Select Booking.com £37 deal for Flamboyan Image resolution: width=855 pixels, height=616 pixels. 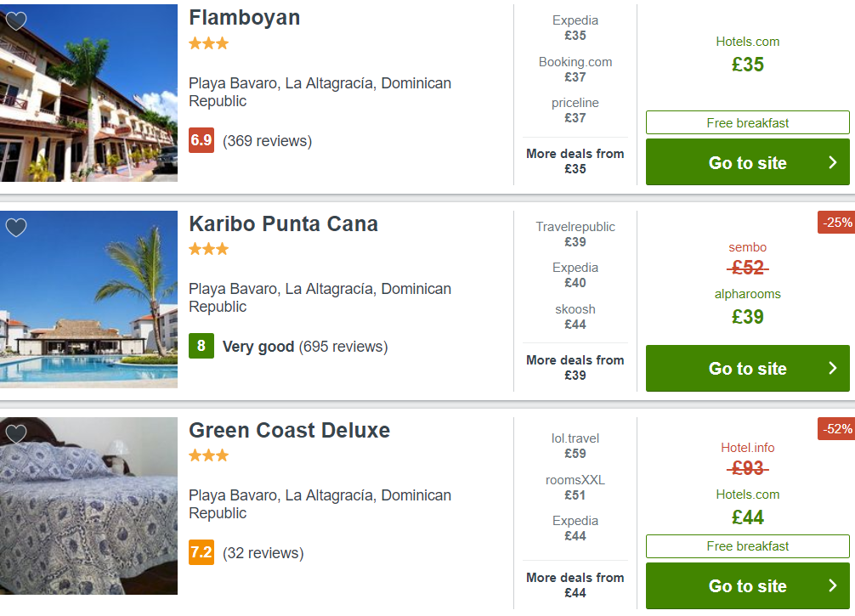(575, 69)
